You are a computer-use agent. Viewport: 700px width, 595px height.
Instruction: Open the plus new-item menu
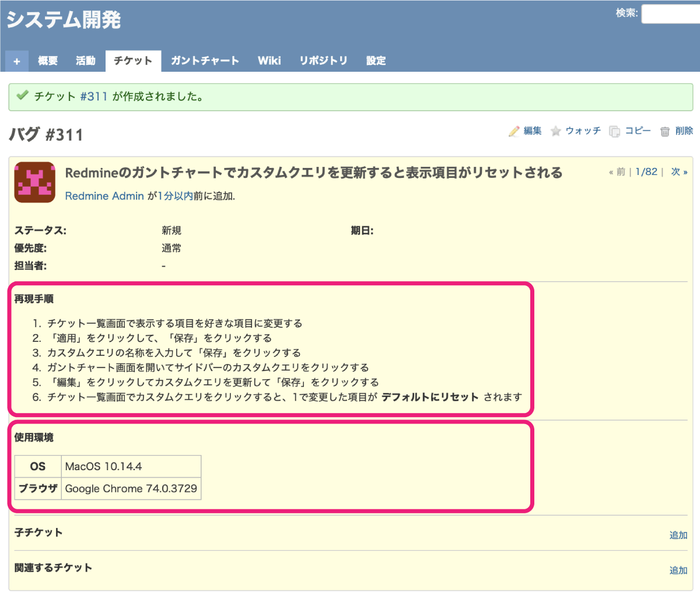[16, 61]
